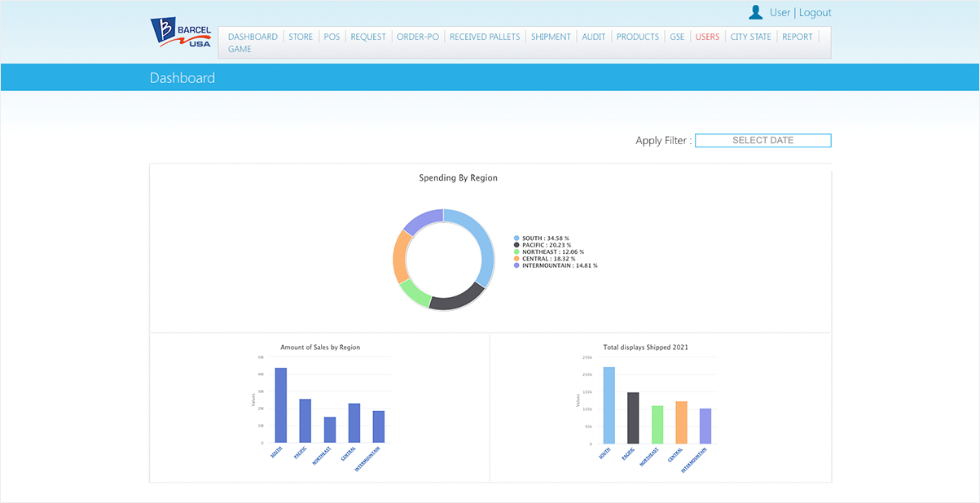
Task: Select GAME in the navigation bar
Action: tap(240, 49)
